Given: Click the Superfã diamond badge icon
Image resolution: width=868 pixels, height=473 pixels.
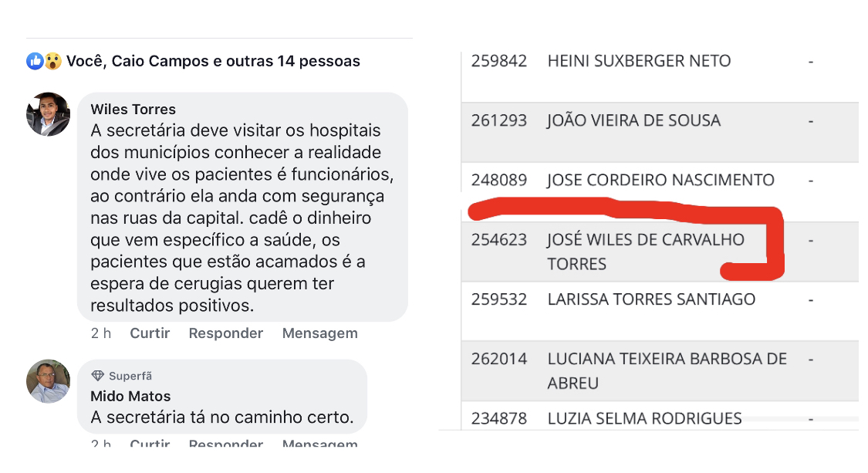Looking at the screenshot, I should [x=97, y=376].
